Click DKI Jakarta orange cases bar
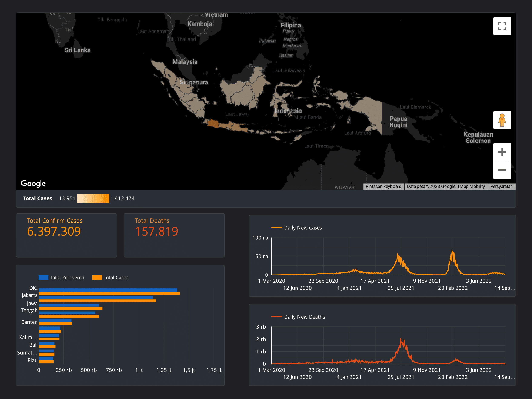 click(x=109, y=294)
